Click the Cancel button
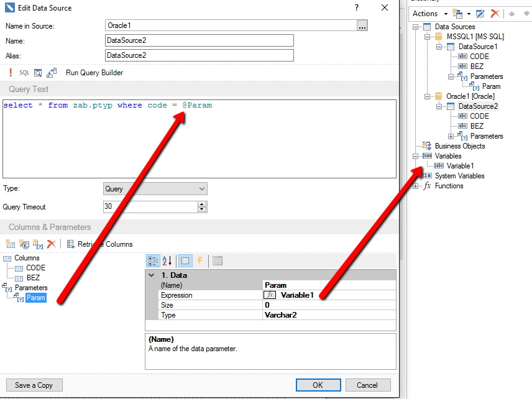The image size is (532, 399). click(x=367, y=385)
